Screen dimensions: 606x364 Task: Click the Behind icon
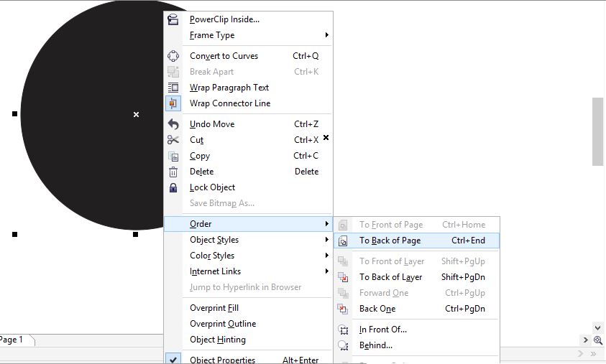pos(343,345)
